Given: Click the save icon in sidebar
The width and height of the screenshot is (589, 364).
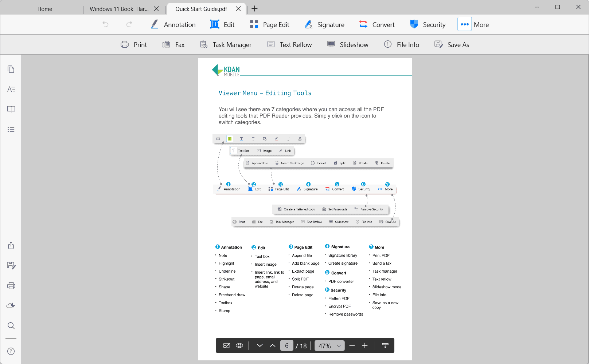Looking at the screenshot, I should [x=11, y=265].
